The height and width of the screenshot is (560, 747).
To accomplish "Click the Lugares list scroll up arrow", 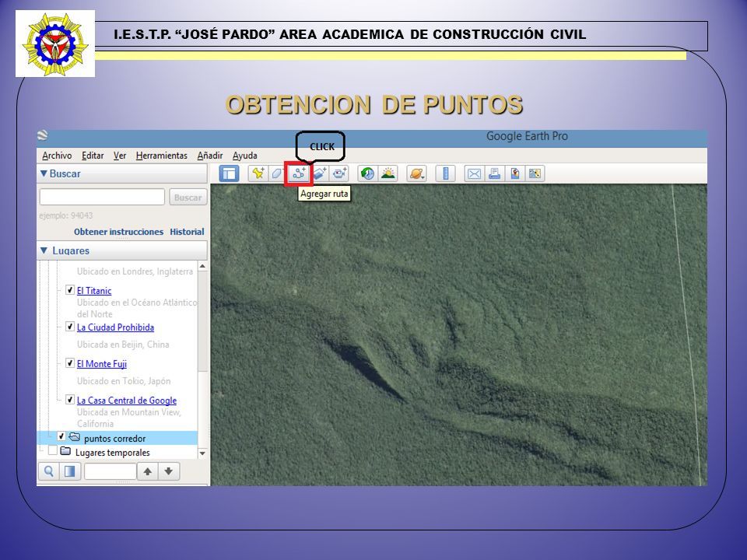I will [x=202, y=267].
